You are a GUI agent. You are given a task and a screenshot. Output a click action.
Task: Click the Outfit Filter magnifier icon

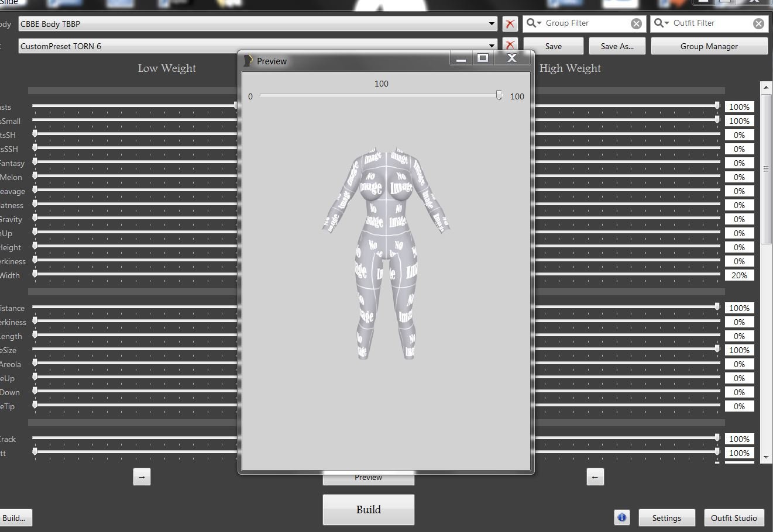(661, 23)
